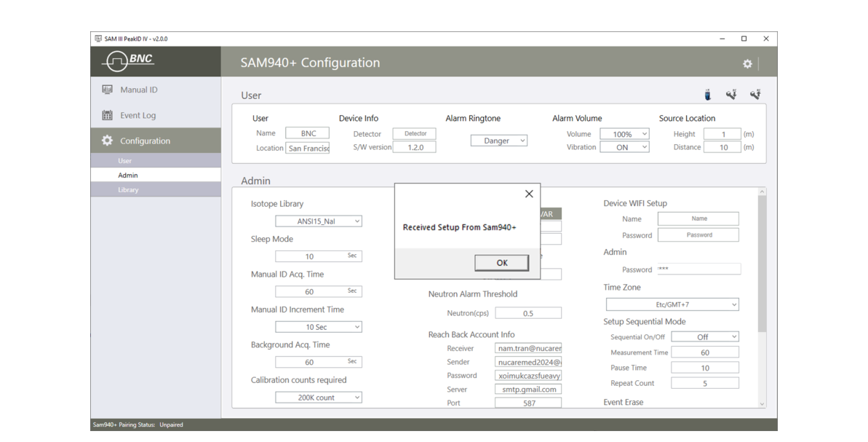Screen dimensions: 868x442
Task: Click the Reach Back Password field
Action: (528, 376)
